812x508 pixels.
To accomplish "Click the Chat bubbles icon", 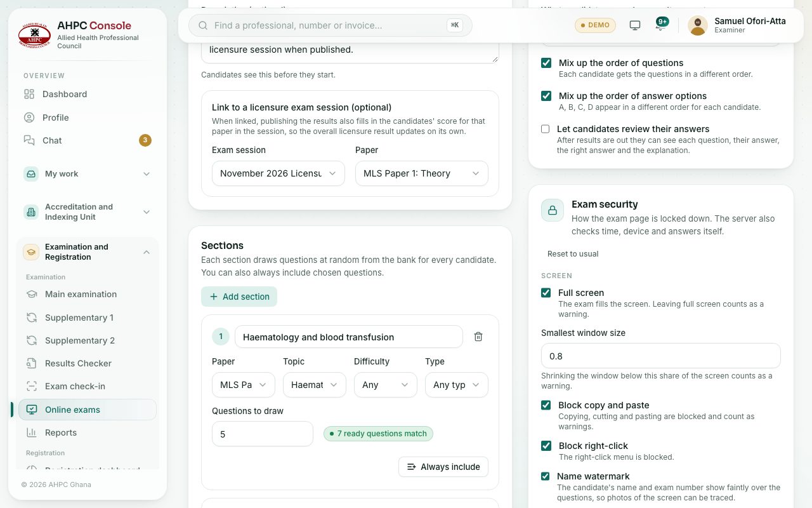I will point(29,140).
